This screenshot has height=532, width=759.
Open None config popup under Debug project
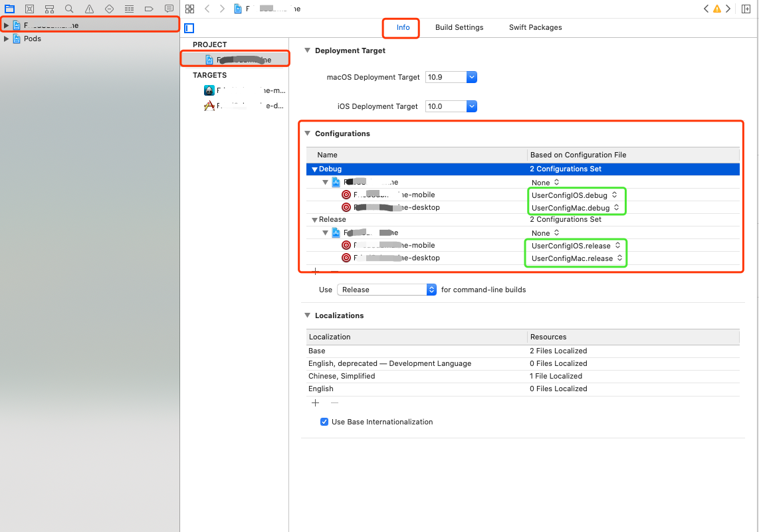tap(545, 183)
